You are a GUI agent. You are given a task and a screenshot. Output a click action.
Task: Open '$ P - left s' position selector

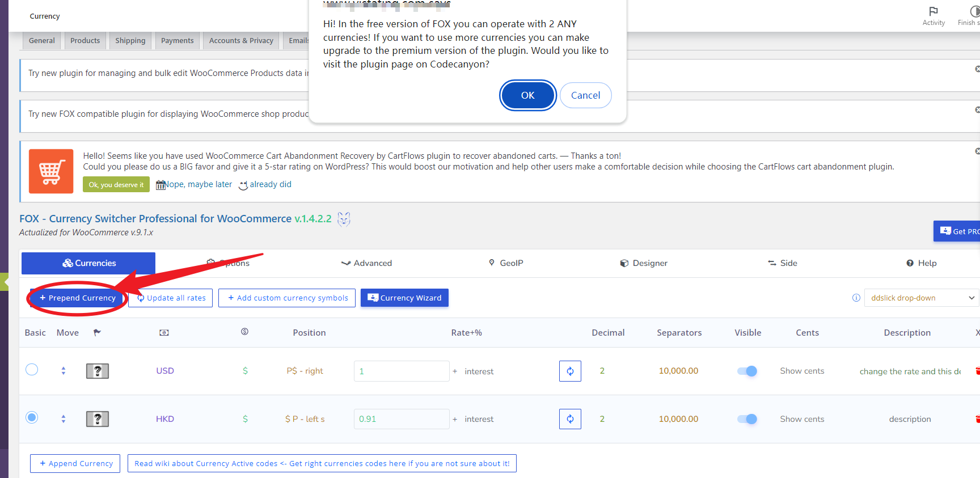click(305, 419)
